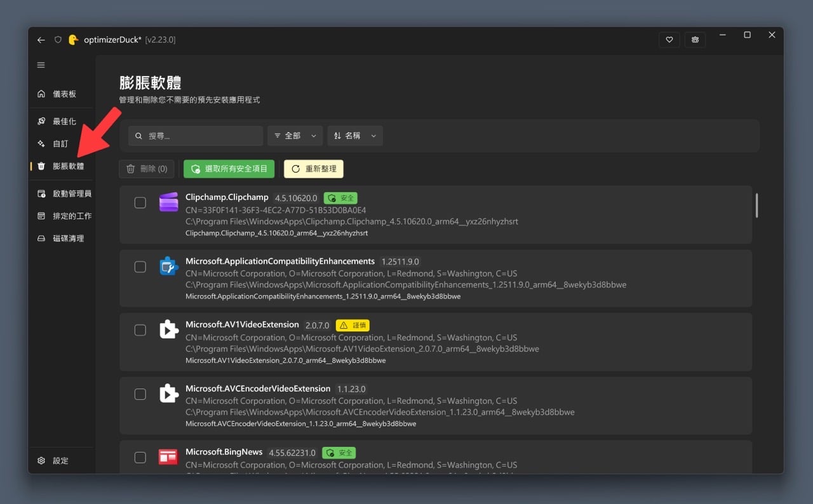Click the ApplicationCompatibilityEnhancements app icon

pyautogui.click(x=168, y=266)
